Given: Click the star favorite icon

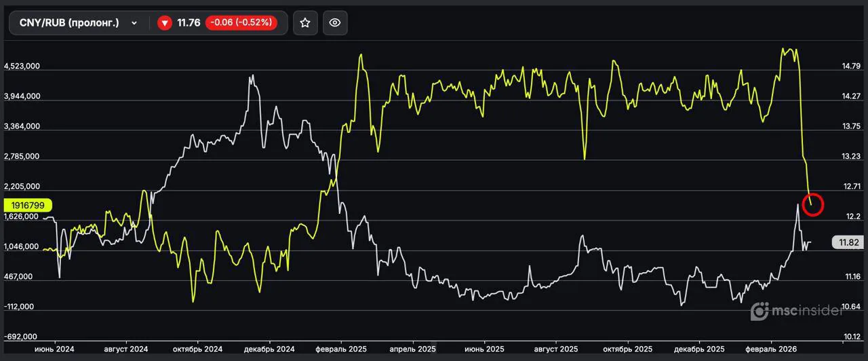Looking at the screenshot, I should [x=305, y=22].
